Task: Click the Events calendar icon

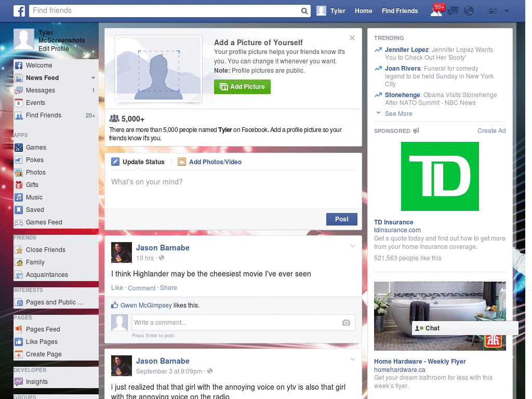Action: click(x=19, y=103)
